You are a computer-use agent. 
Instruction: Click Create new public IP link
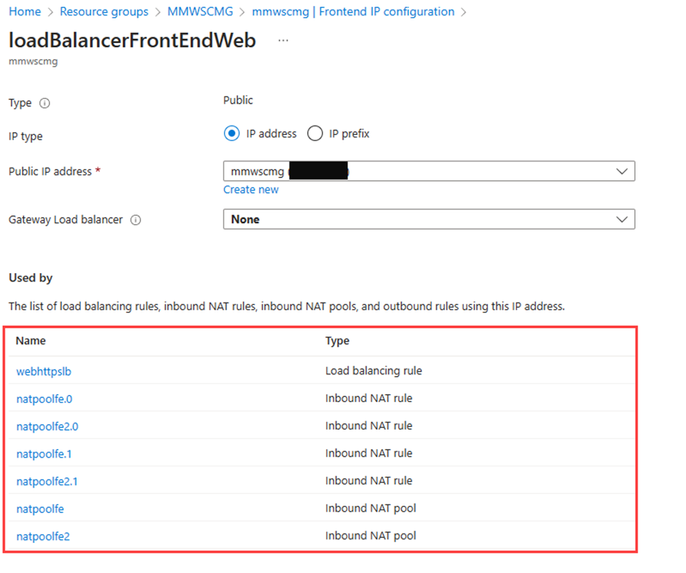[251, 190]
